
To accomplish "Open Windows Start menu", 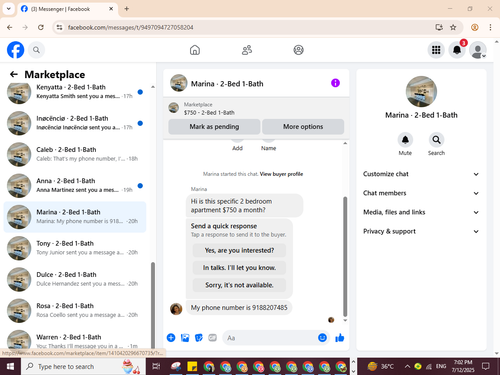I will point(10,367).
